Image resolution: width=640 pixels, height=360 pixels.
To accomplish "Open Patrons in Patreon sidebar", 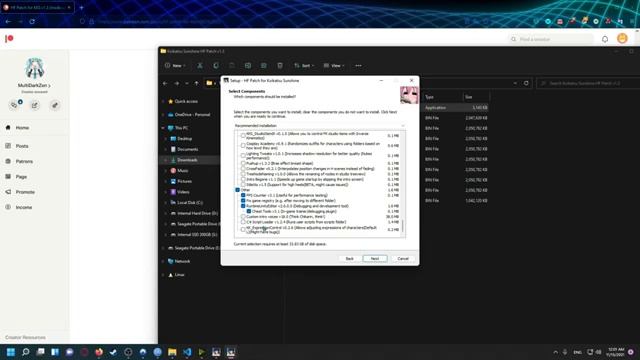I will (24, 161).
